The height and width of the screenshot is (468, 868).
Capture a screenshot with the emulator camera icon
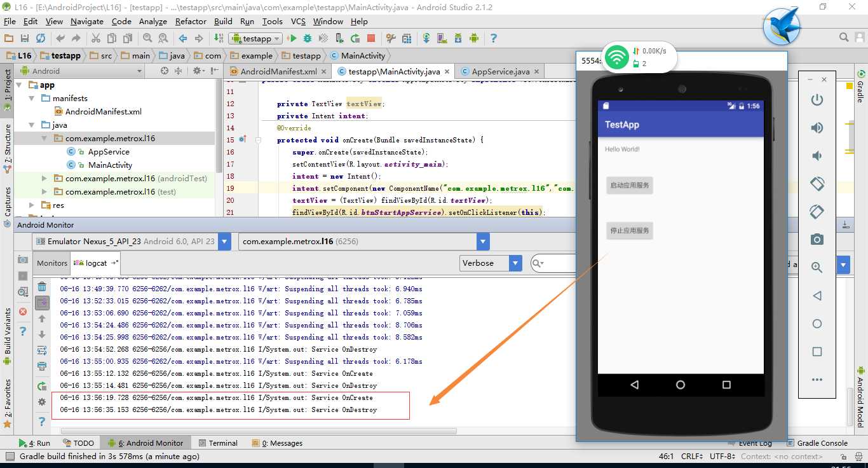(817, 240)
